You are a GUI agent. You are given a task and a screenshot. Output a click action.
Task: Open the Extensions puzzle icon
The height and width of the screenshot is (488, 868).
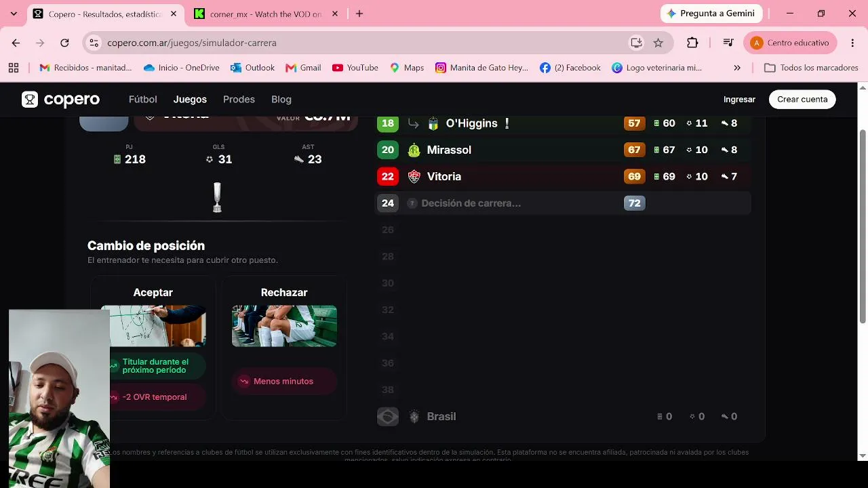pyautogui.click(x=692, y=43)
